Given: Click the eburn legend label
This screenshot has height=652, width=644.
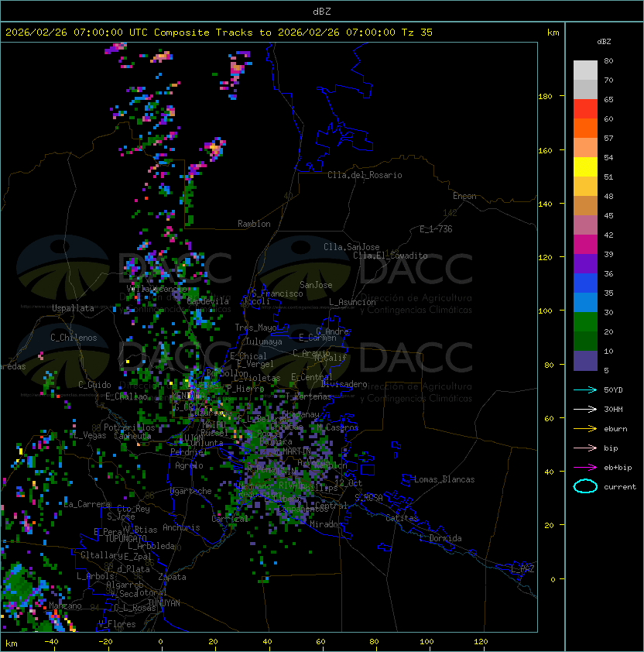Looking at the screenshot, I should click(x=615, y=429).
